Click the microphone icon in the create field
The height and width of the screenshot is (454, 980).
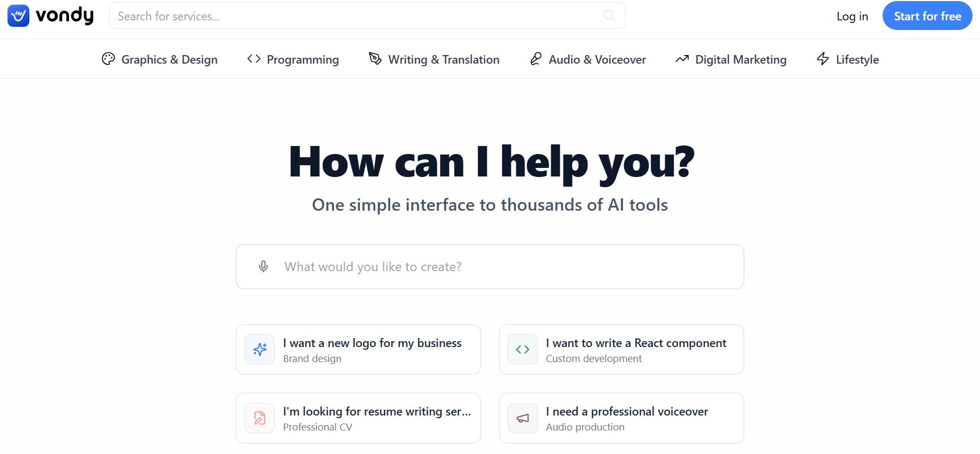(x=263, y=266)
